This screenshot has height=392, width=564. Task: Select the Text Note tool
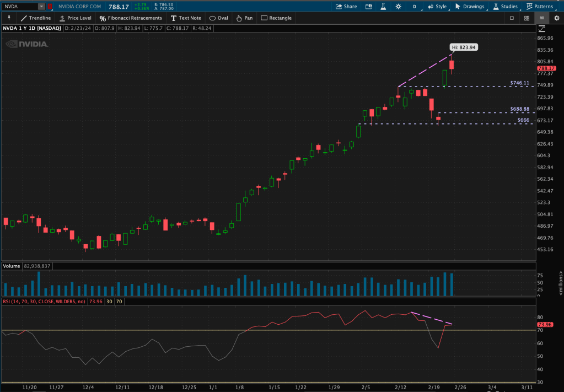(x=186, y=18)
